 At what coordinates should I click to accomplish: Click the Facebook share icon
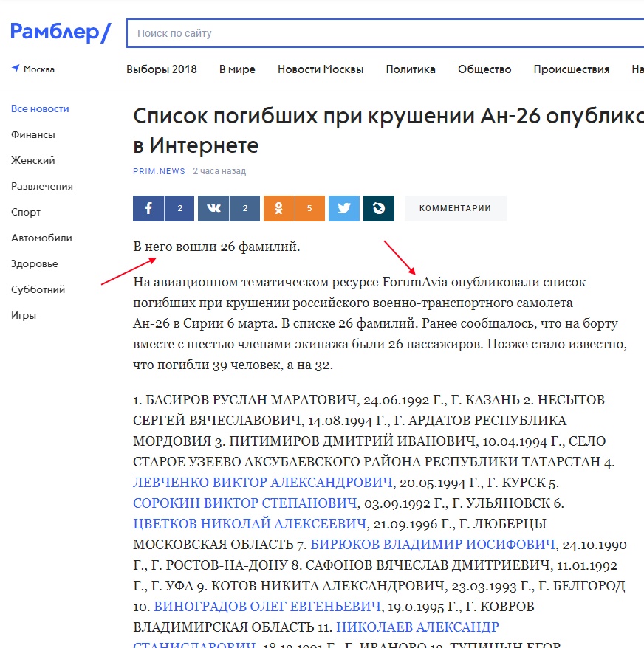(148, 209)
